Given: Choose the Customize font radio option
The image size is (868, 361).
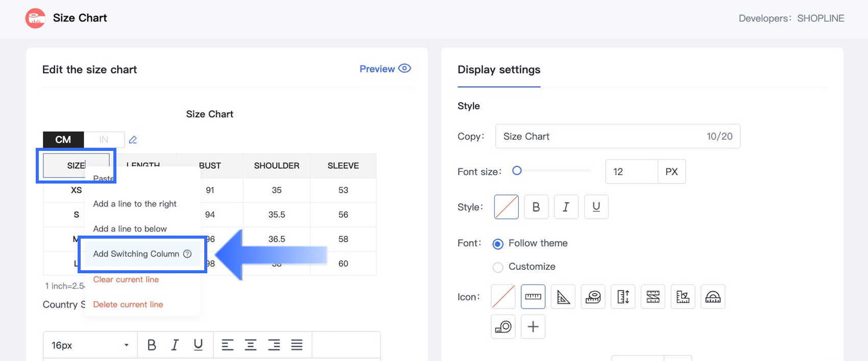Looking at the screenshot, I should click(x=498, y=267).
